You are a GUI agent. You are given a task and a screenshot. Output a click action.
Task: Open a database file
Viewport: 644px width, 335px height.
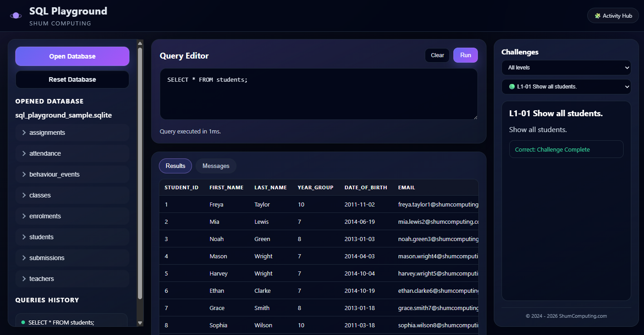tap(72, 56)
